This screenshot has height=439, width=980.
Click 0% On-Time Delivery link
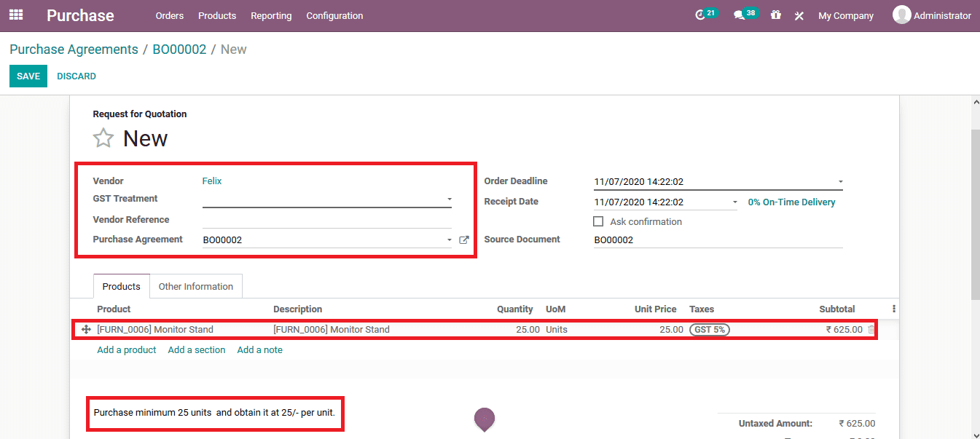pyautogui.click(x=792, y=202)
